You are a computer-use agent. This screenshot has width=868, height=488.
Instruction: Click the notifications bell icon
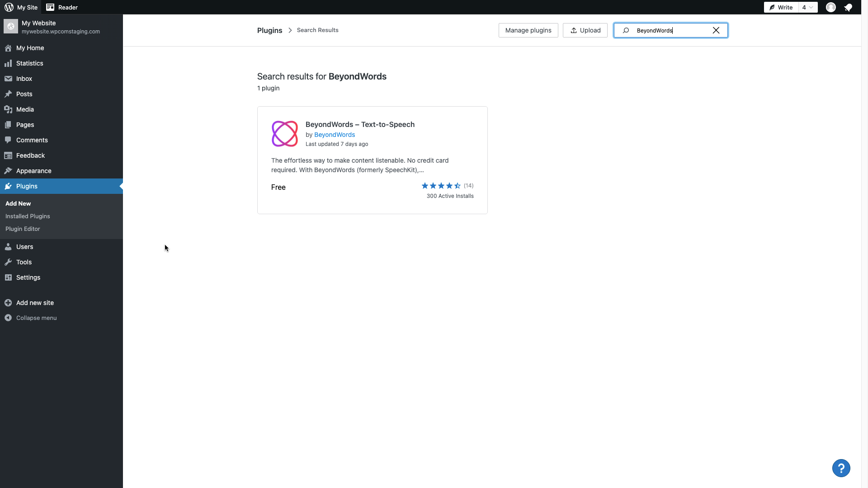point(848,7)
